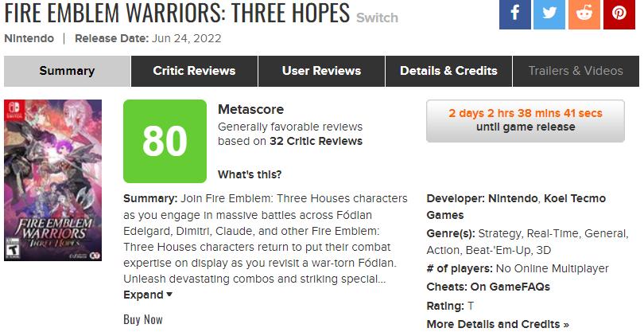Screen dimensions: 644x332
Task: Go to the Details & Credits tab
Action: click(x=448, y=71)
